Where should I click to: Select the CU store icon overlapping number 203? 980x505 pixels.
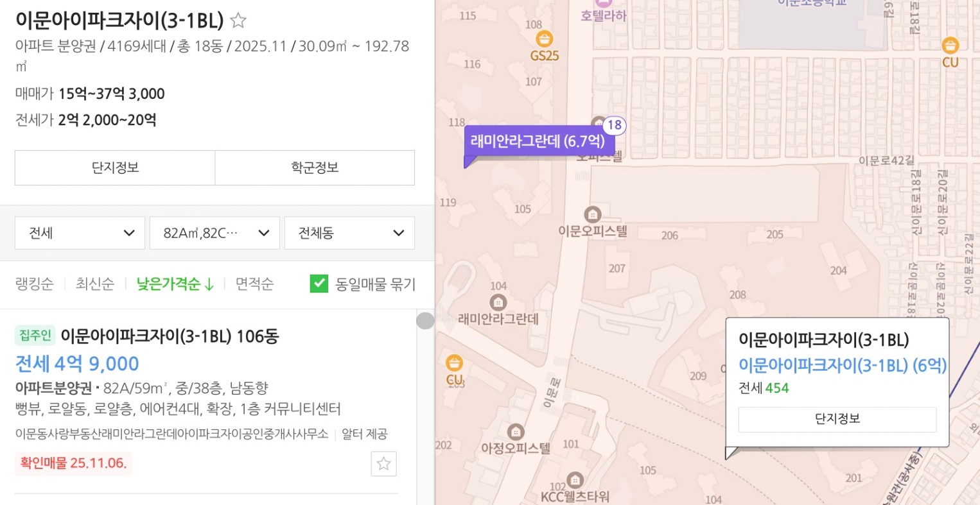point(455,363)
